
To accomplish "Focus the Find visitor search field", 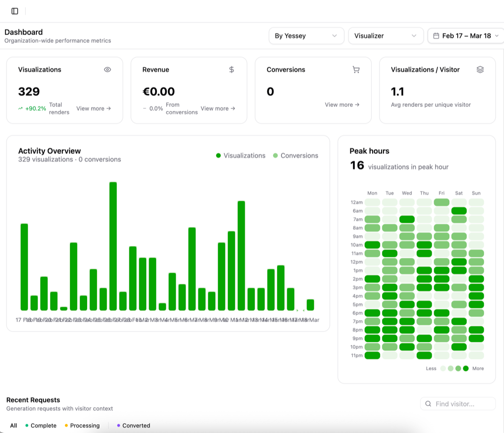I will pyautogui.click(x=463, y=404).
